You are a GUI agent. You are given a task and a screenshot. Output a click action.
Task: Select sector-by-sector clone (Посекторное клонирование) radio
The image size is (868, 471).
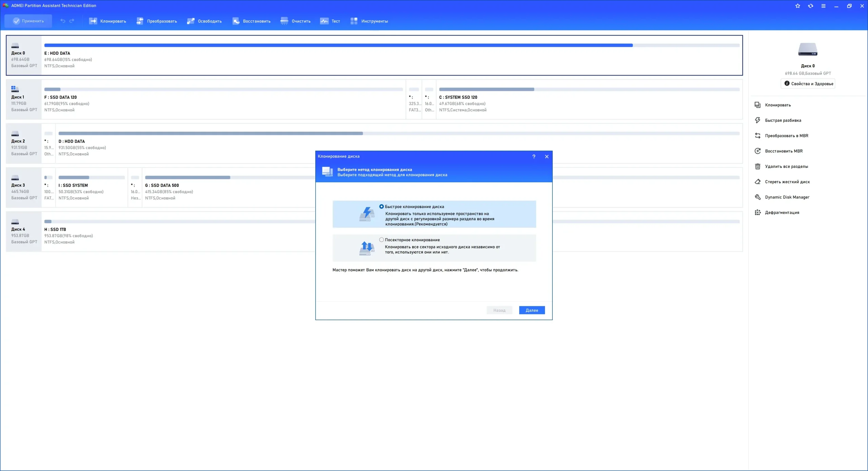coord(381,240)
